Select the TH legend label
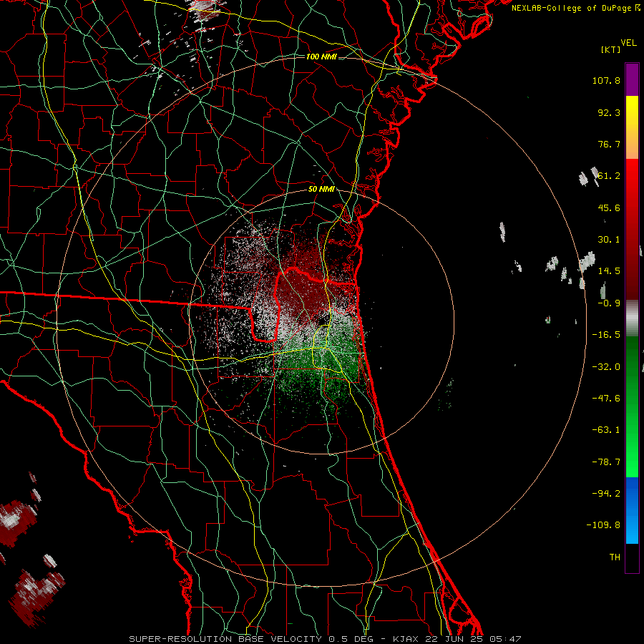This screenshot has height=644, width=644. pos(615,557)
